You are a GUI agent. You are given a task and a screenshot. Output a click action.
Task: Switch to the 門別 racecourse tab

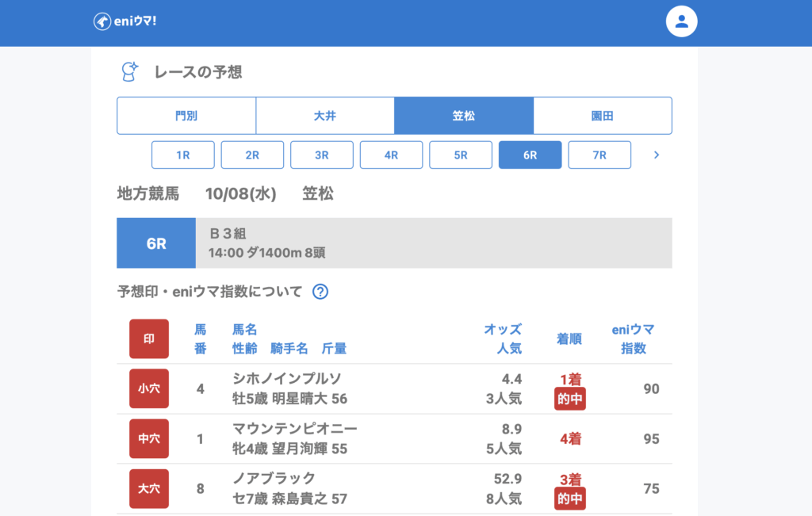(186, 116)
